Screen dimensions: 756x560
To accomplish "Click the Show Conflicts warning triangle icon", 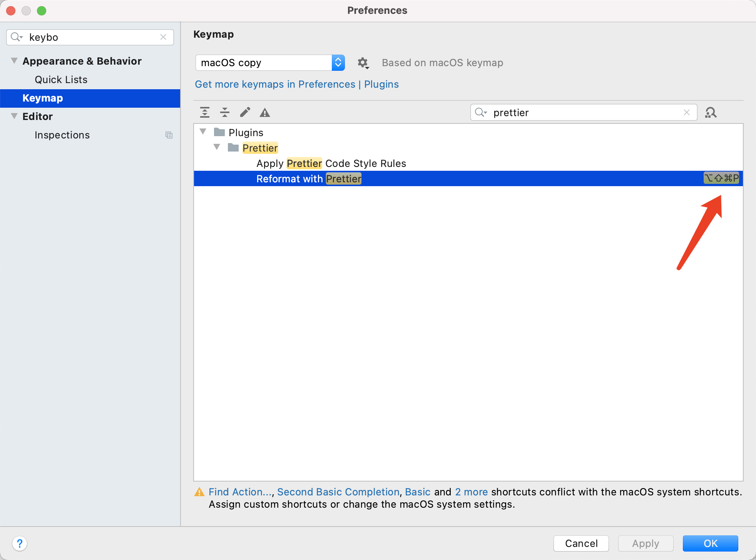I will click(265, 112).
